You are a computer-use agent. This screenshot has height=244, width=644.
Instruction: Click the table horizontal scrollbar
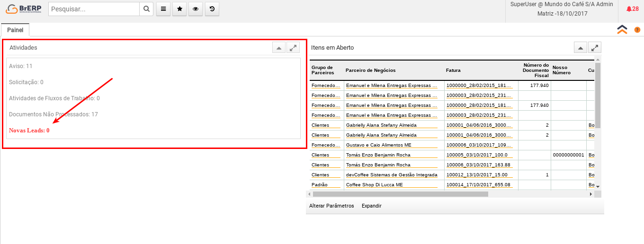[400, 194]
